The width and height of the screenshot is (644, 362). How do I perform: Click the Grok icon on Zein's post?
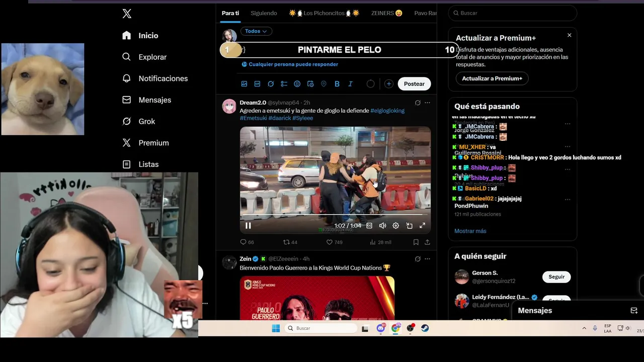(x=418, y=259)
